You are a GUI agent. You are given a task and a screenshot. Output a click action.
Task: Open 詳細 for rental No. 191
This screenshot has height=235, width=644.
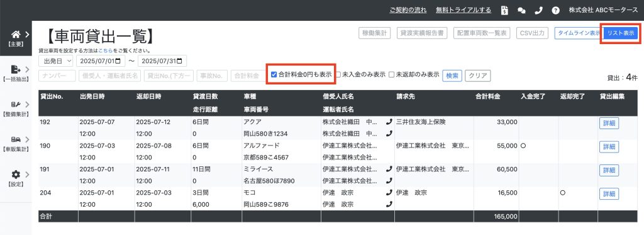pyautogui.click(x=609, y=170)
